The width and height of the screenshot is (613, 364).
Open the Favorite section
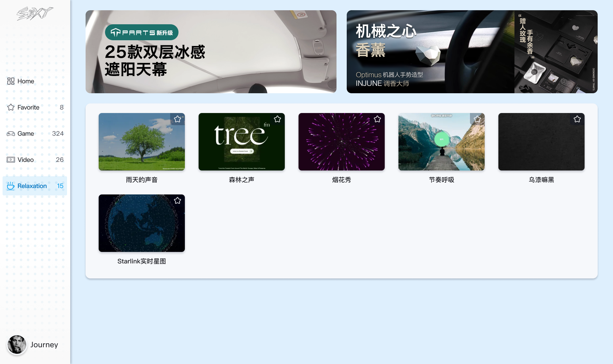coord(35,107)
